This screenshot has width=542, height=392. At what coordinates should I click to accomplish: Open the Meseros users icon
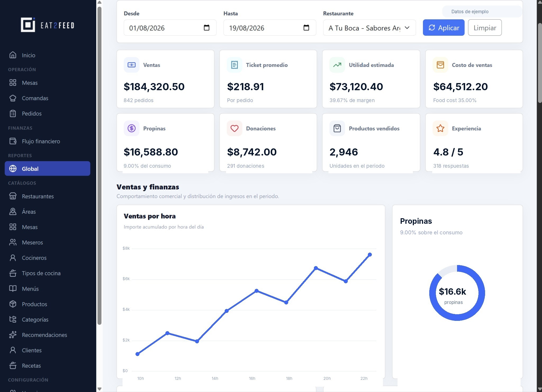[x=13, y=242]
